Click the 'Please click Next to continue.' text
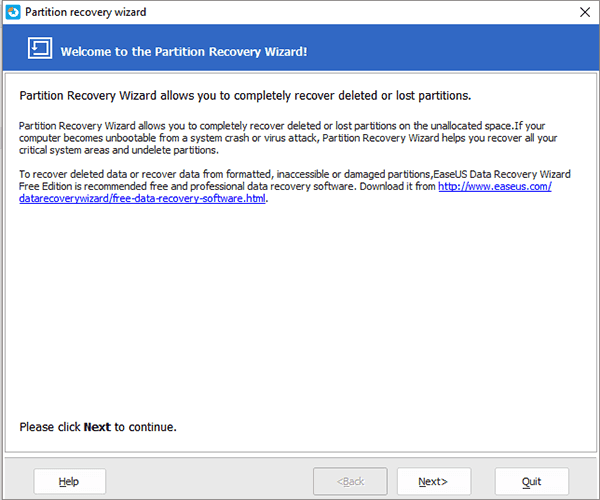The height and width of the screenshot is (500, 600). coord(98,427)
